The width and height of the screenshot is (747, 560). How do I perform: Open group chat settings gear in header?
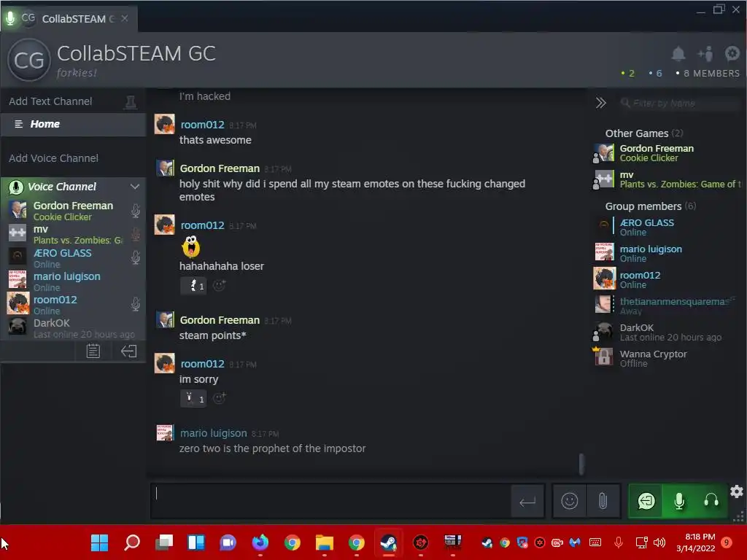732,53
